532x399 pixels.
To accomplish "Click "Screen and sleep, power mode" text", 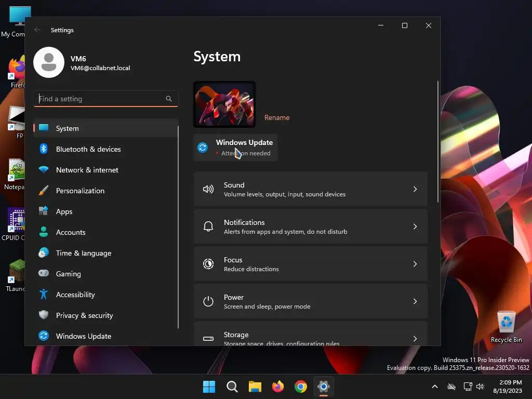I will tap(267, 307).
